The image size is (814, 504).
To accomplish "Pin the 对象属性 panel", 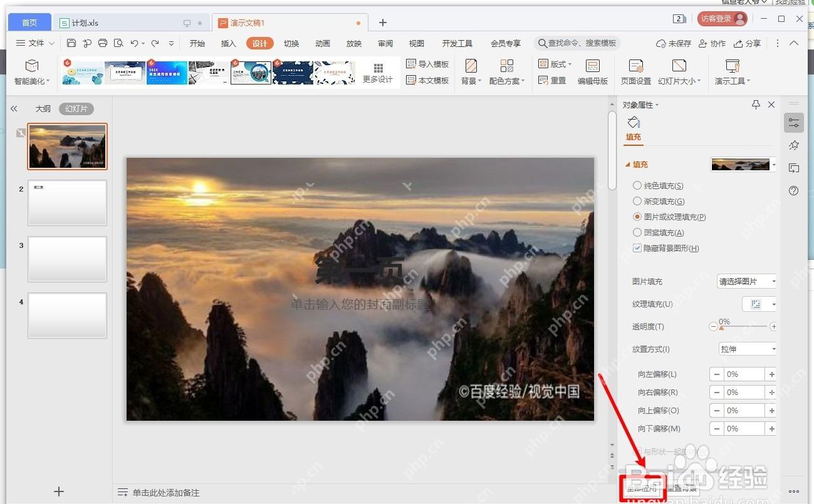I will [x=756, y=105].
